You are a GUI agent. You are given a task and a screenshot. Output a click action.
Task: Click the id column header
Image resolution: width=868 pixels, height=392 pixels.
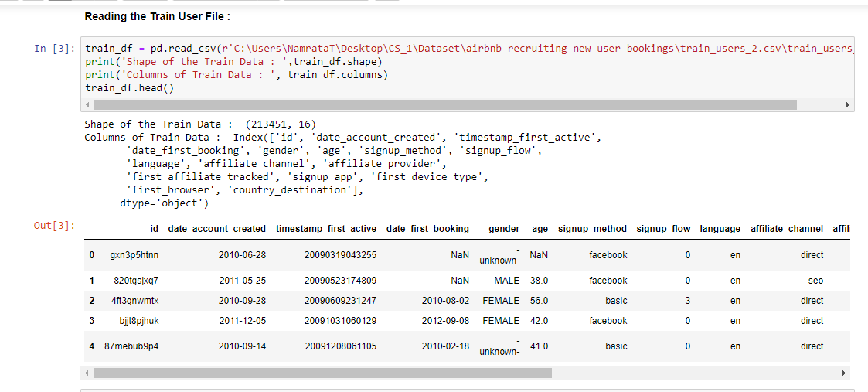coord(155,229)
